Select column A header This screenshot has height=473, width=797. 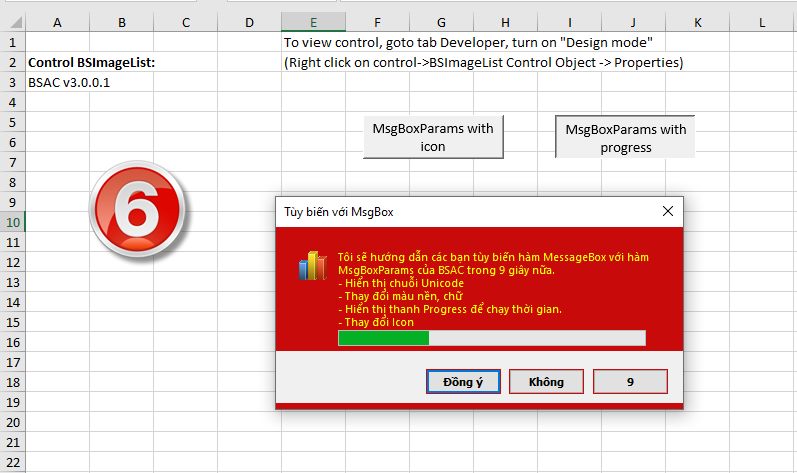[x=57, y=22]
